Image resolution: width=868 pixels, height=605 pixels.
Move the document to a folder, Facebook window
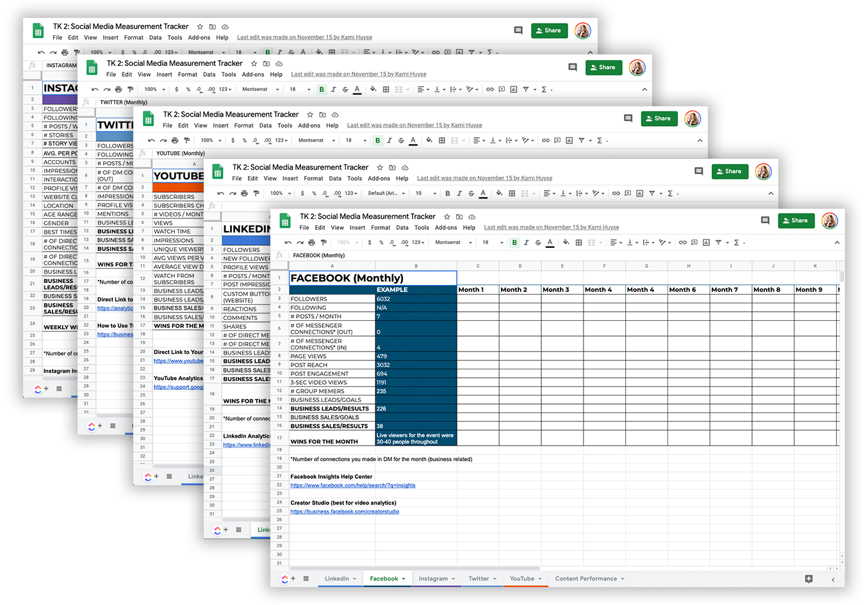(459, 217)
